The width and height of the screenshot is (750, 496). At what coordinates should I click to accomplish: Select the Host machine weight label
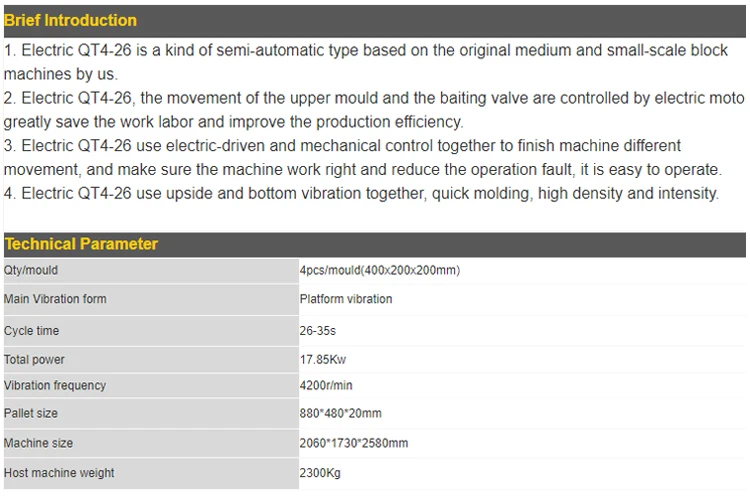pos(59,473)
